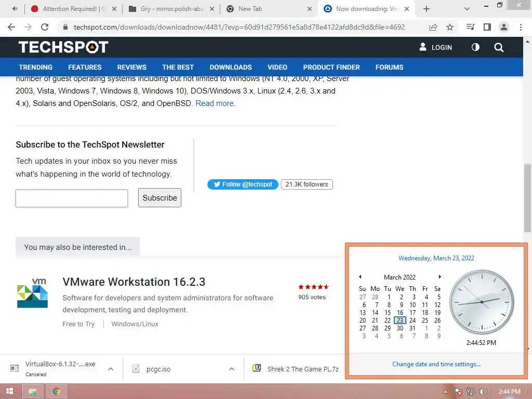Open File Explorer from the taskbar
The width and height of the screenshot is (532, 399).
click(33, 392)
